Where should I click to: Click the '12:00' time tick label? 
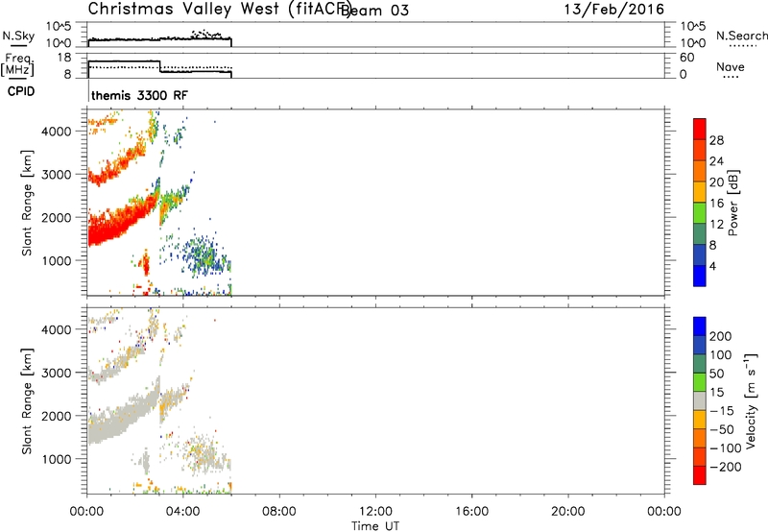375,512
